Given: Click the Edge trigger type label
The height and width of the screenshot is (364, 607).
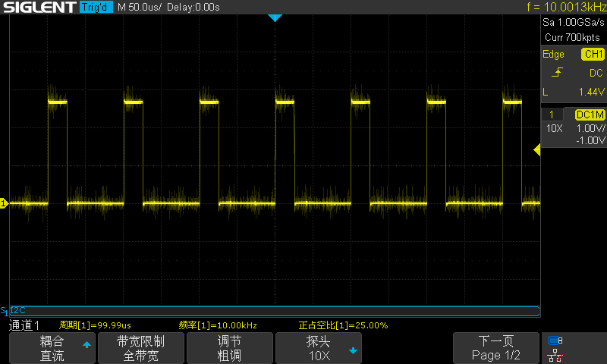Looking at the screenshot, I should tap(554, 55).
